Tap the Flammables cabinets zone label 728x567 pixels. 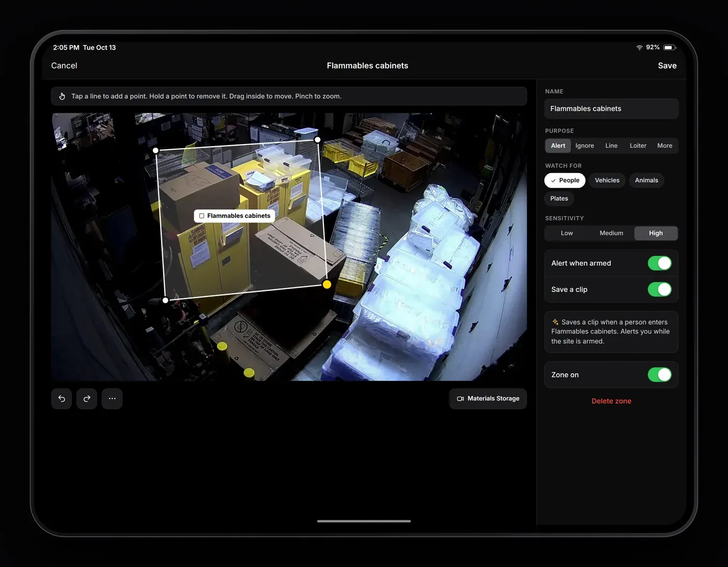pyautogui.click(x=235, y=216)
